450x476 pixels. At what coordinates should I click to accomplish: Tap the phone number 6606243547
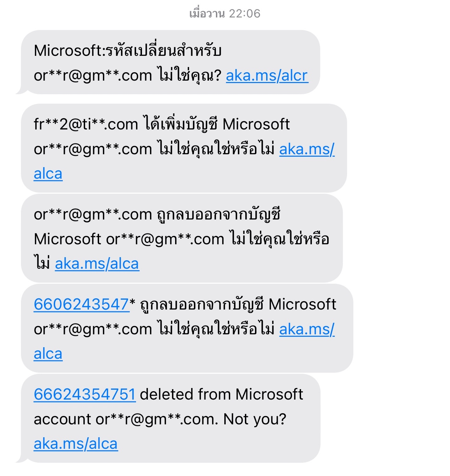[81, 304]
